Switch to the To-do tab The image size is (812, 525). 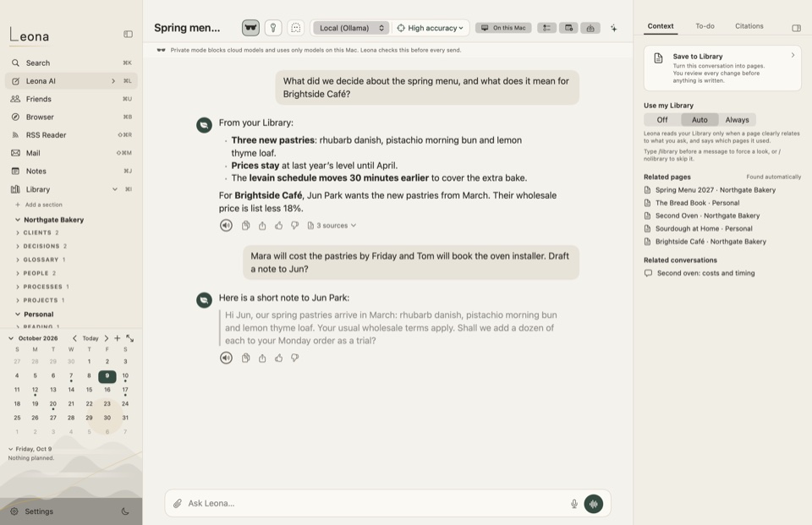click(705, 26)
